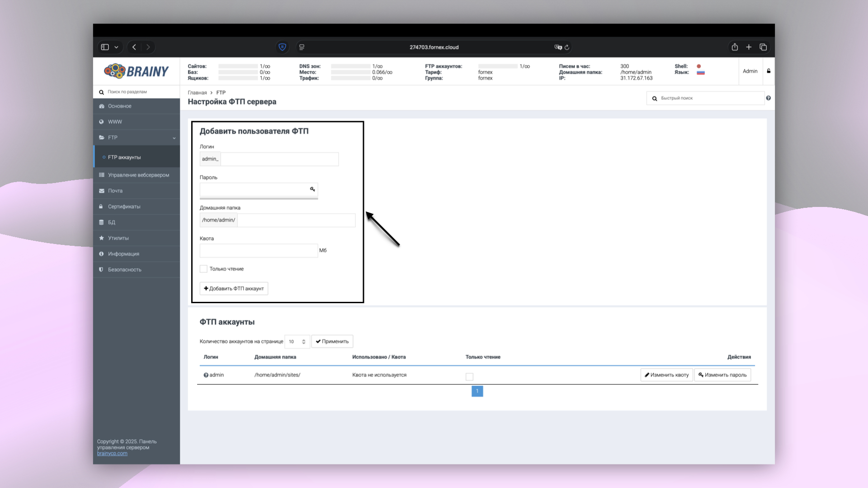Click the browser shield icon
Screen dimensions: 868x488
click(282, 47)
